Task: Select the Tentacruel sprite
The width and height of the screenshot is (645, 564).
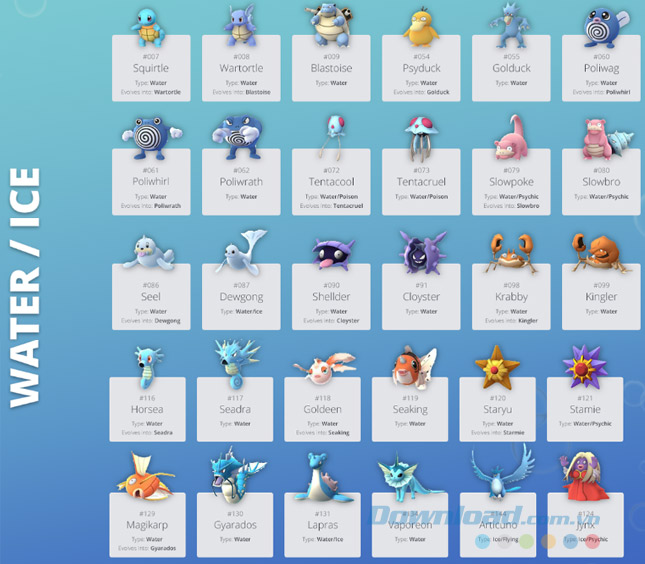Action: point(420,139)
